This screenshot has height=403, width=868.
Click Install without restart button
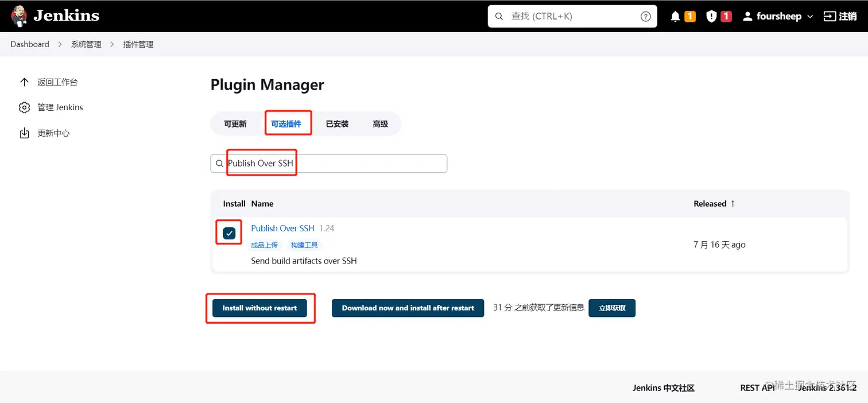[x=259, y=308]
